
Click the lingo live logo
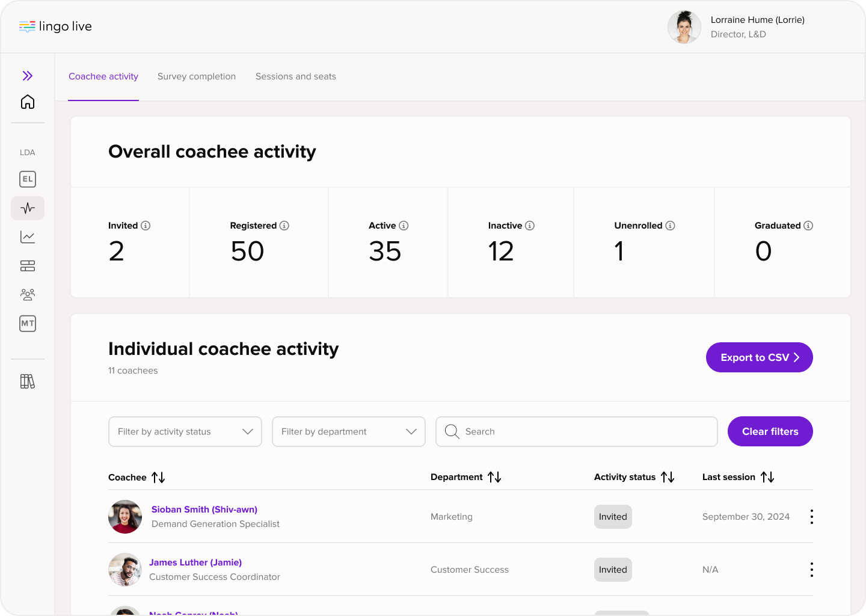click(55, 26)
